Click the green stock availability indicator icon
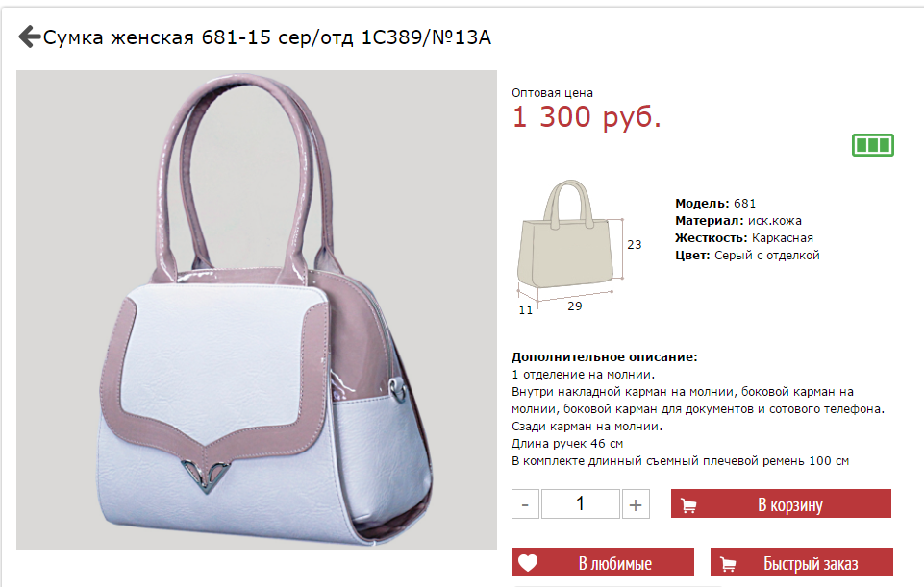924x587 pixels. coord(873,145)
